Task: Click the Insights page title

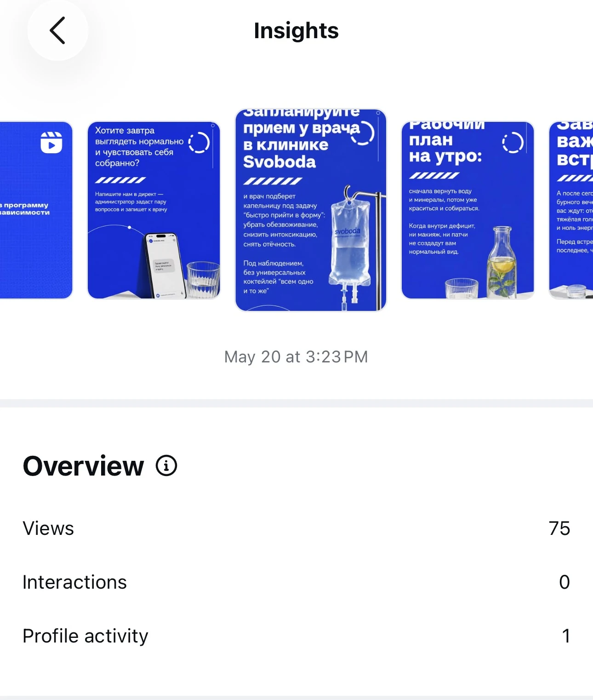Action: [296, 31]
